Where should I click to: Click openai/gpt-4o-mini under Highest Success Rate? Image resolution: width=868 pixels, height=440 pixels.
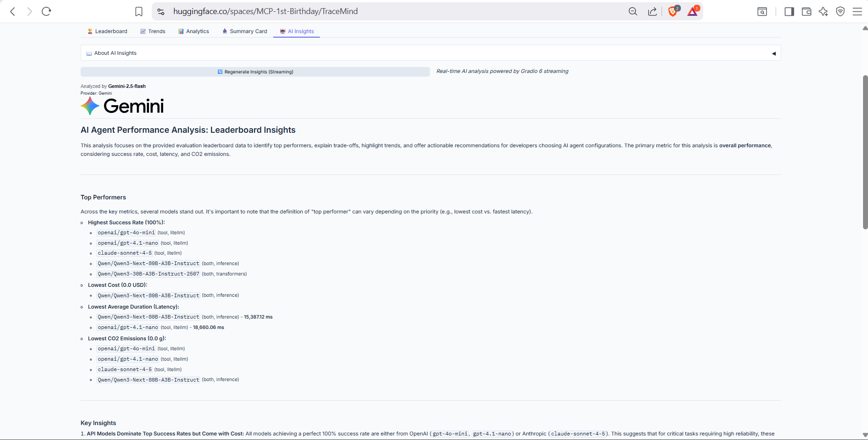coord(126,232)
